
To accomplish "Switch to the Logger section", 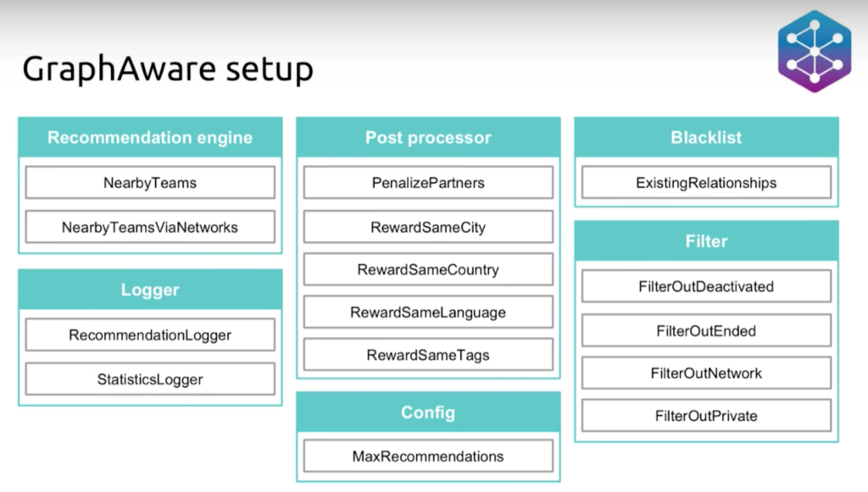I will click(x=149, y=290).
